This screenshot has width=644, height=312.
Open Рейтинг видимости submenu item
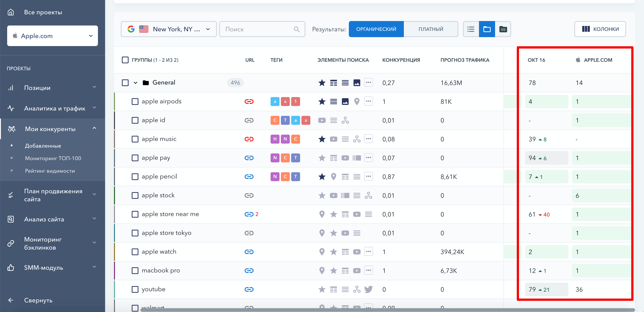[50, 171]
